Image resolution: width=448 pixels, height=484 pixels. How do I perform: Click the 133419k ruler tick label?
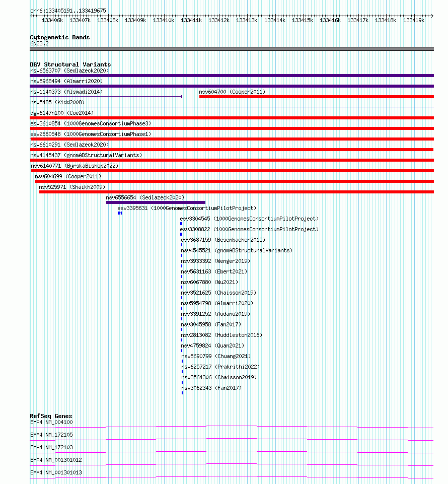414,20
